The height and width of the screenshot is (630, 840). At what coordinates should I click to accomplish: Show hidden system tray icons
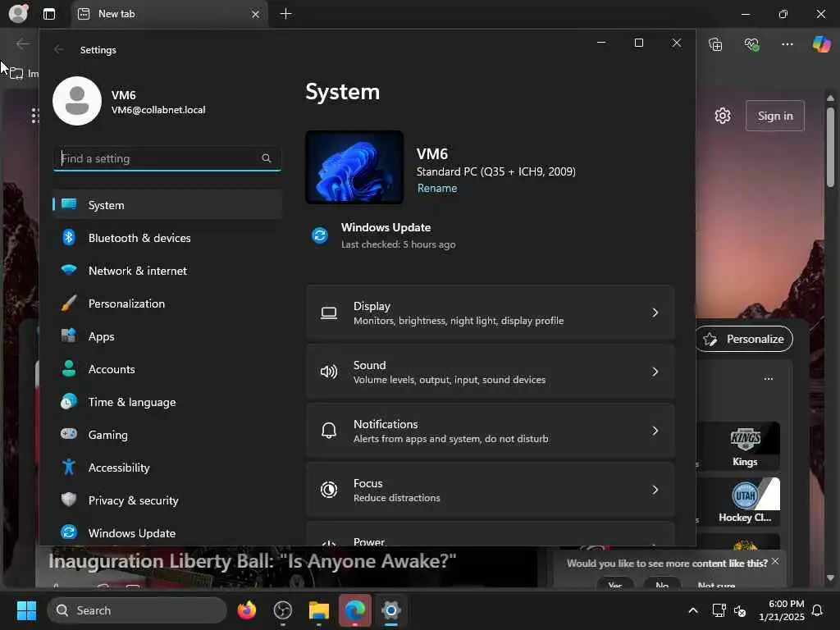pos(692,610)
